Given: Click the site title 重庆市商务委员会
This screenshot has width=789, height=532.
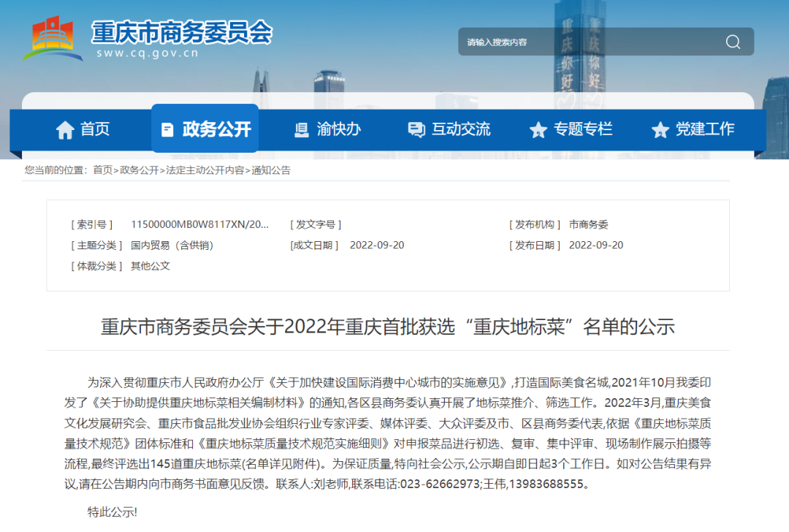Looking at the screenshot, I should tap(182, 32).
